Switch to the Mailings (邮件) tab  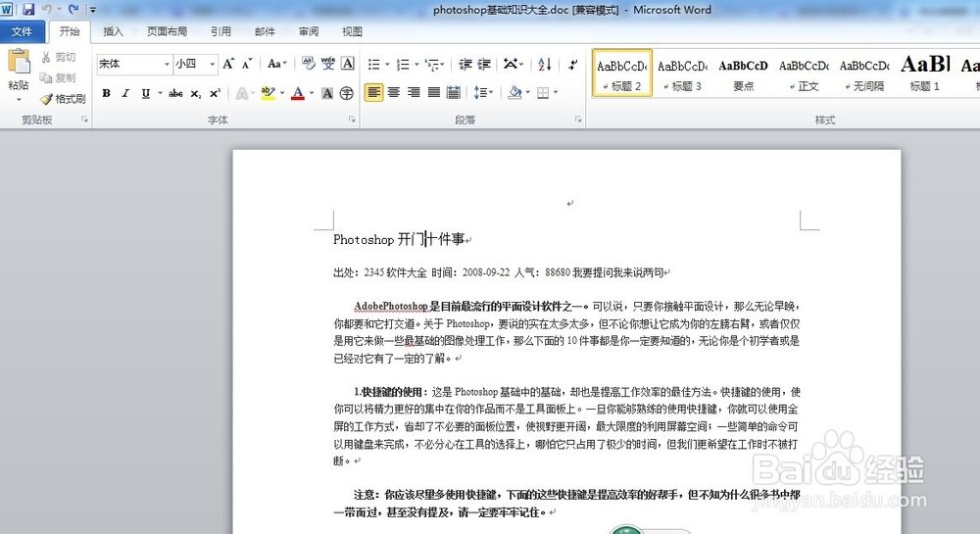pyautogui.click(x=265, y=32)
